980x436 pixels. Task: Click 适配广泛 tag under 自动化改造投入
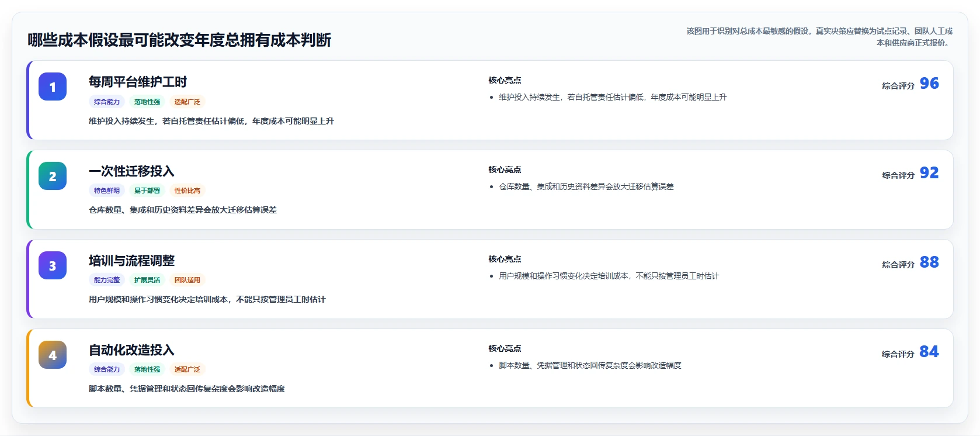(x=187, y=369)
